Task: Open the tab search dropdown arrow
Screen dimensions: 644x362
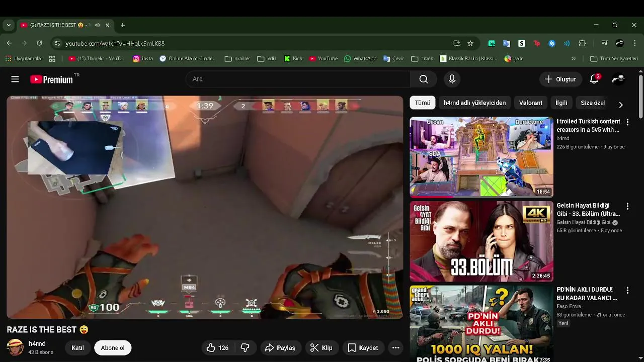Action: point(9,25)
